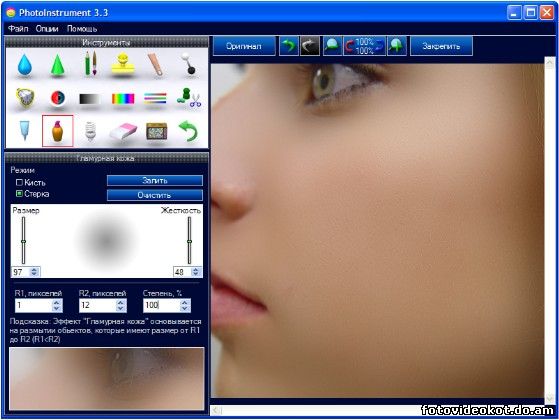
Task: Increase Размер value with spinner arrow
Action: pyautogui.click(x=34, y=270)
